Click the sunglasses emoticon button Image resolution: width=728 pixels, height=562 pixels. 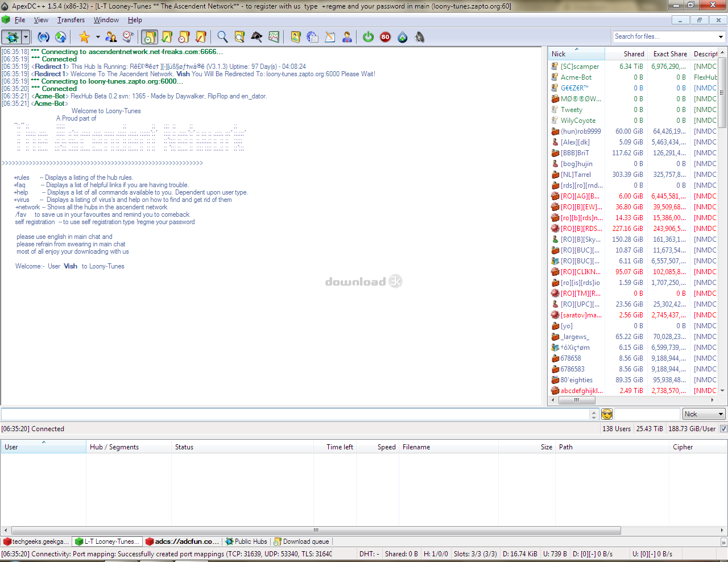pos(607,414)
